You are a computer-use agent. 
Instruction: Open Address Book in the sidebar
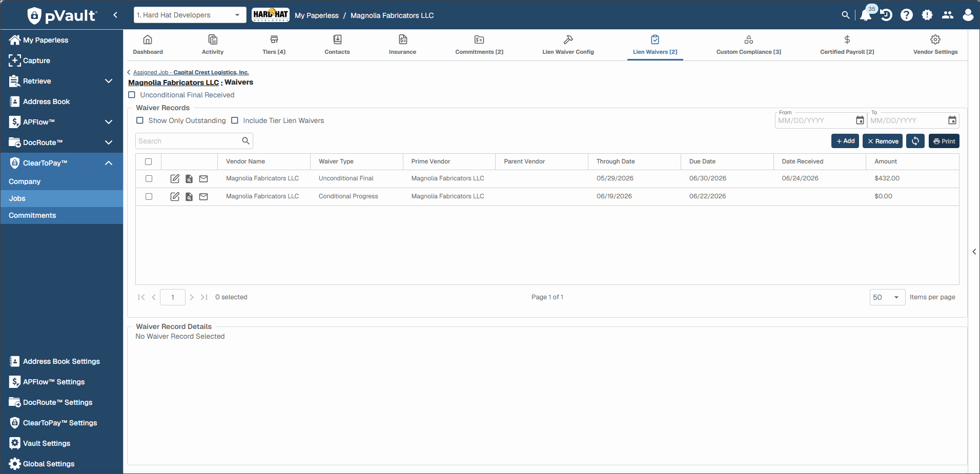(x=46, y=101)
